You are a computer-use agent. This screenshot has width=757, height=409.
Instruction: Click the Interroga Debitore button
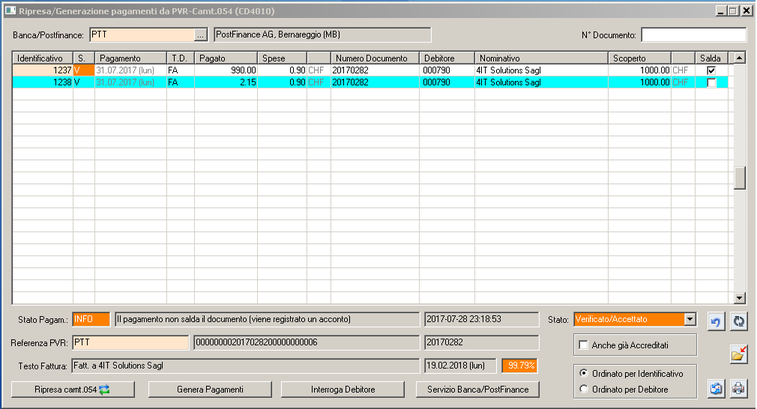[x=346, y=388]
